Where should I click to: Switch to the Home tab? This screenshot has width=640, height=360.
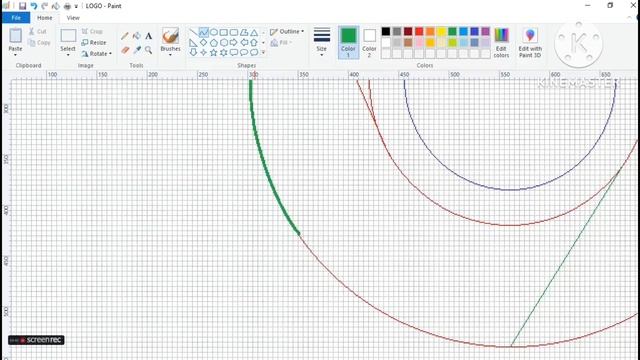click(44, 18)
